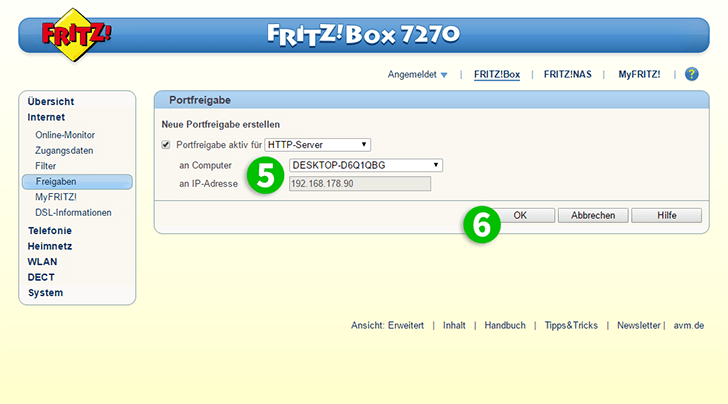Toggle the Portfreigabe aktiv checkbox
Image resolution: width=728 pixels, height=404 pixels.
[x=166, y=145]
